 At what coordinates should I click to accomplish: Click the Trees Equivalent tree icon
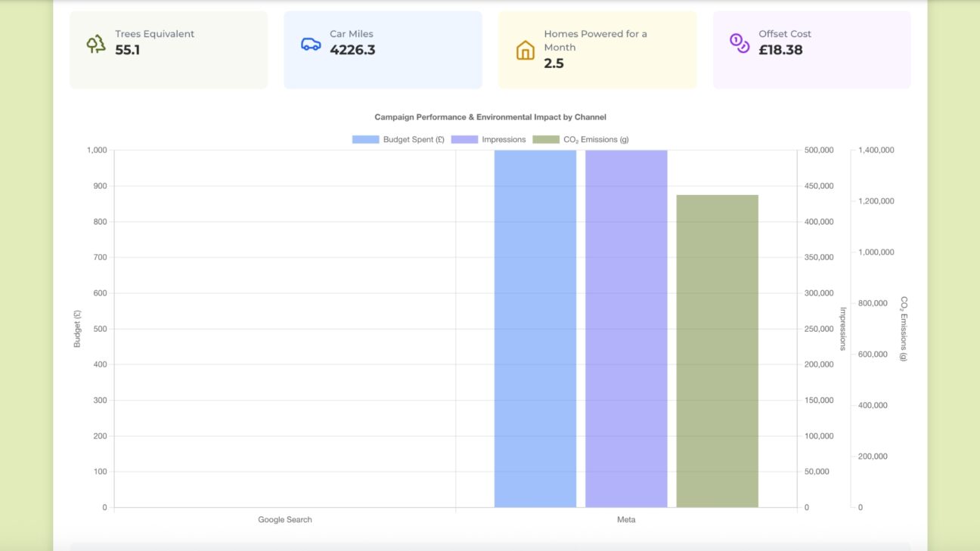[x=96, y=44]
